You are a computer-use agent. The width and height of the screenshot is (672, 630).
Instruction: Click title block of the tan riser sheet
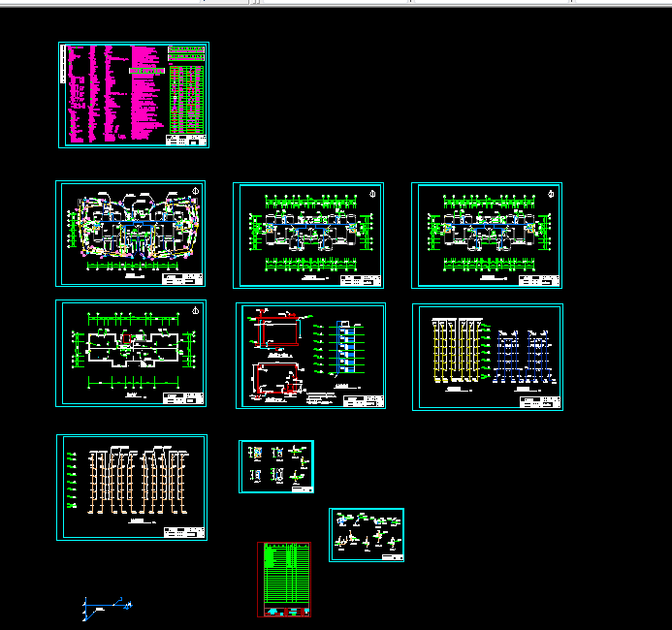tap(184, 532)
